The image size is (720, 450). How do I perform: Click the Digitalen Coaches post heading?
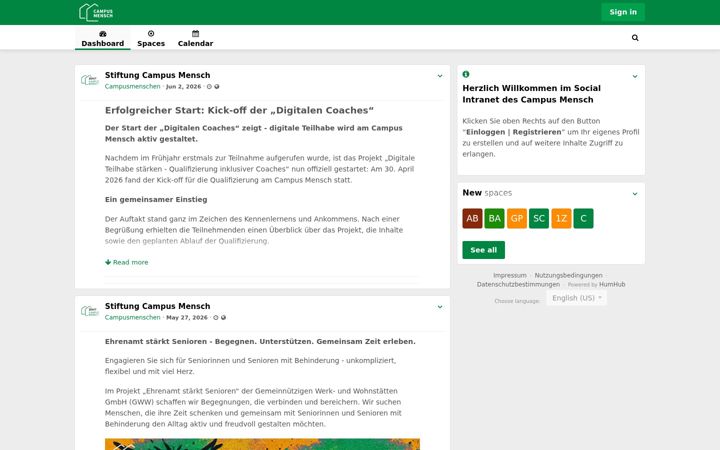point(239,110)
